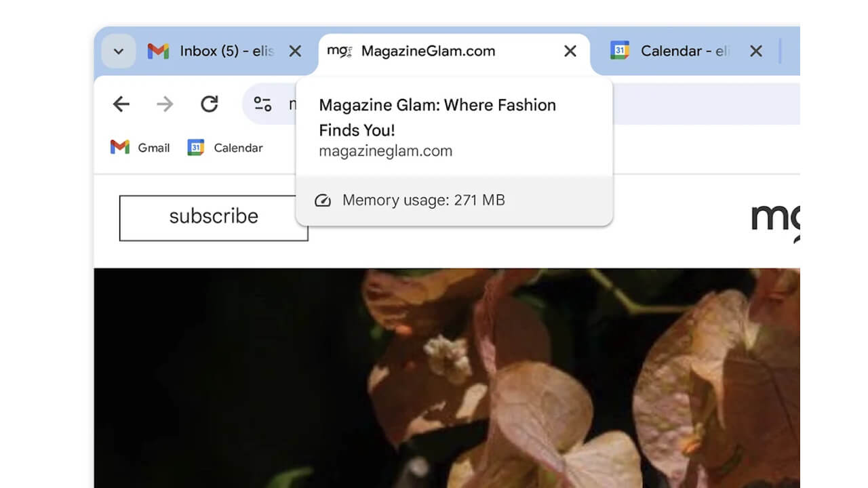The height and width of the screenshot is (488, 868).
Task: Open site settings via the tune icon
Action: (261, 103)
